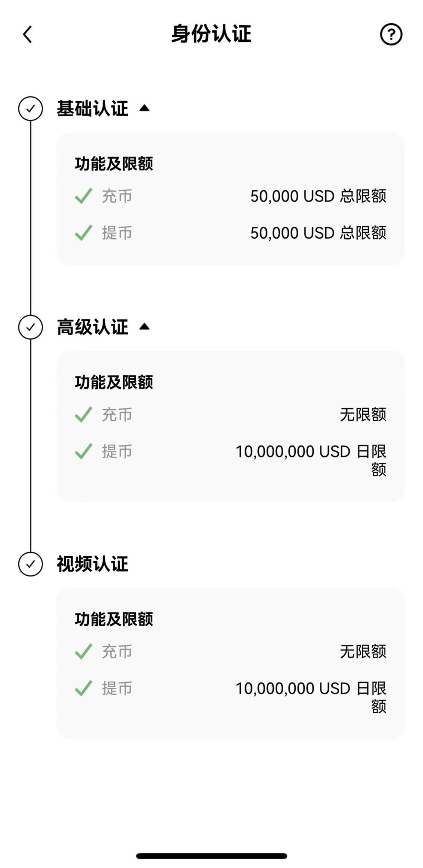The image size is (423, 868).
Task: Tap green check beside 充币 in 基础认证
Action: (x=83, y=196)
